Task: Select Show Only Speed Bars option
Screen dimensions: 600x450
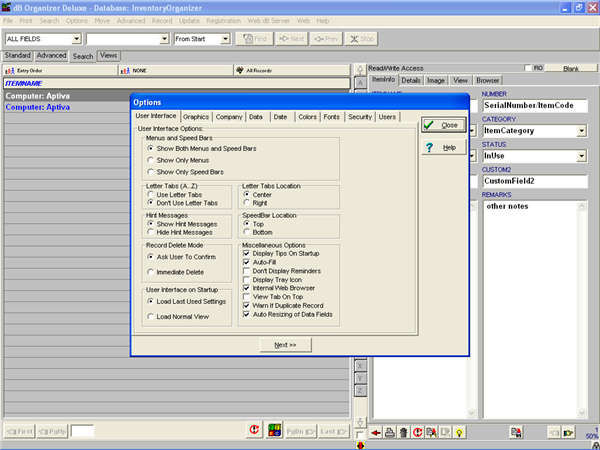Action: tap(151, 172)
